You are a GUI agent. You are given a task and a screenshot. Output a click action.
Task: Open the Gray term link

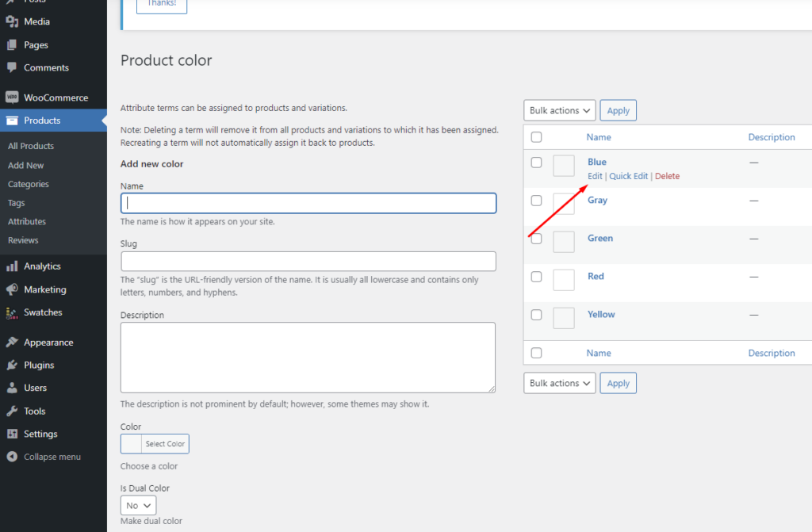coord(597,200)
